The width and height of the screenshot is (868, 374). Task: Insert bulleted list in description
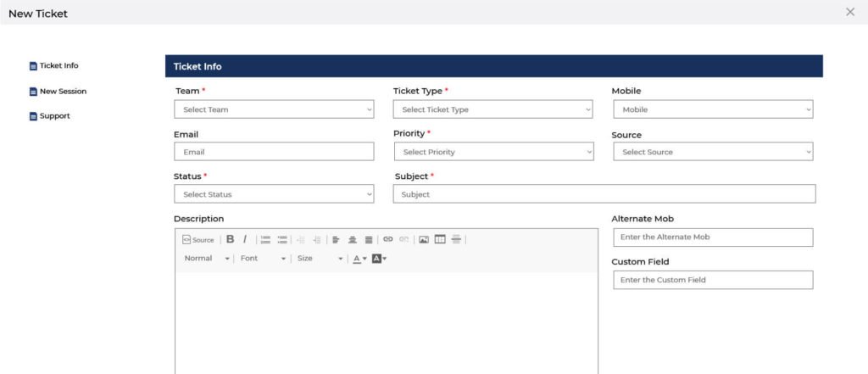coord(282,240)
